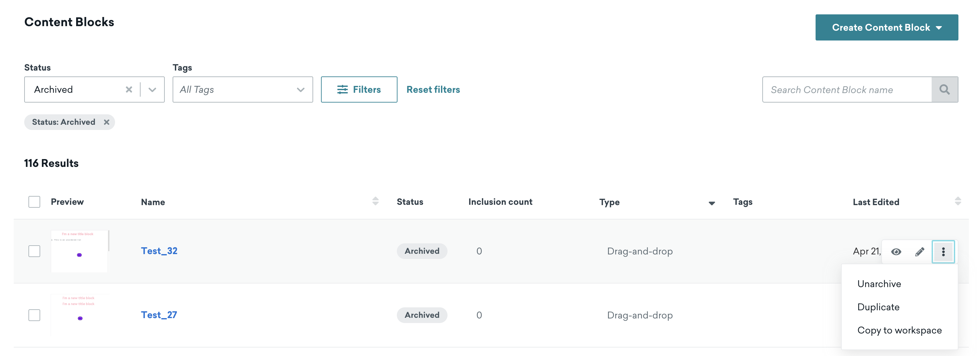This screenshot has width=980, height=356.
Task: Toggle the checkbox for Test_32 row
Action: 34,251
